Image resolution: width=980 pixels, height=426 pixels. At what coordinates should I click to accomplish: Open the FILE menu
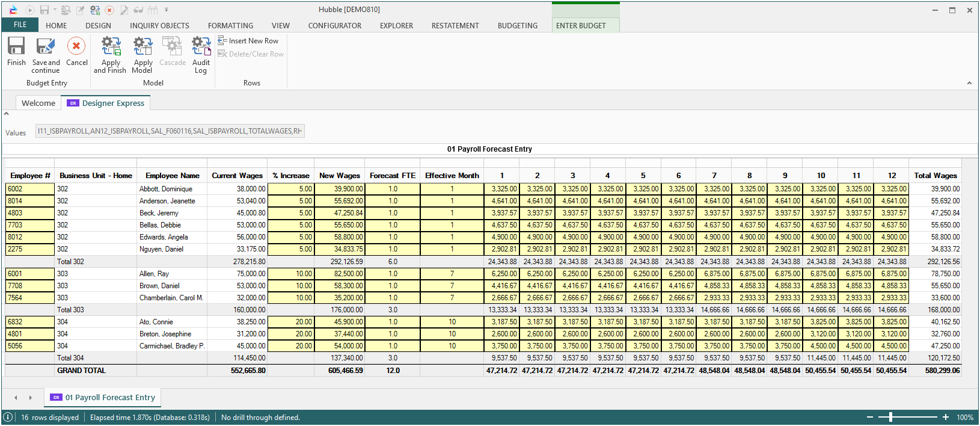20,25
